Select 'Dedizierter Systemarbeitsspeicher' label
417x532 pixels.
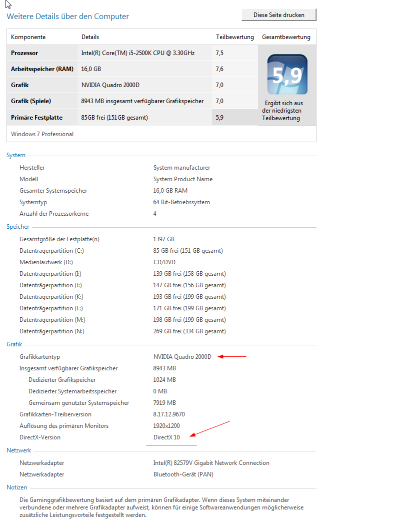click(x=72, y=391)
